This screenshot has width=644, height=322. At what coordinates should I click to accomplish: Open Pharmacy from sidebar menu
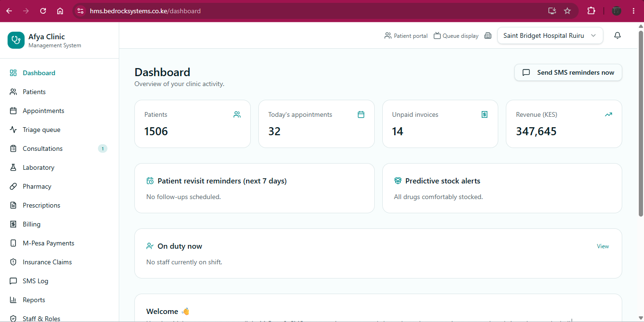click(59, 186)
